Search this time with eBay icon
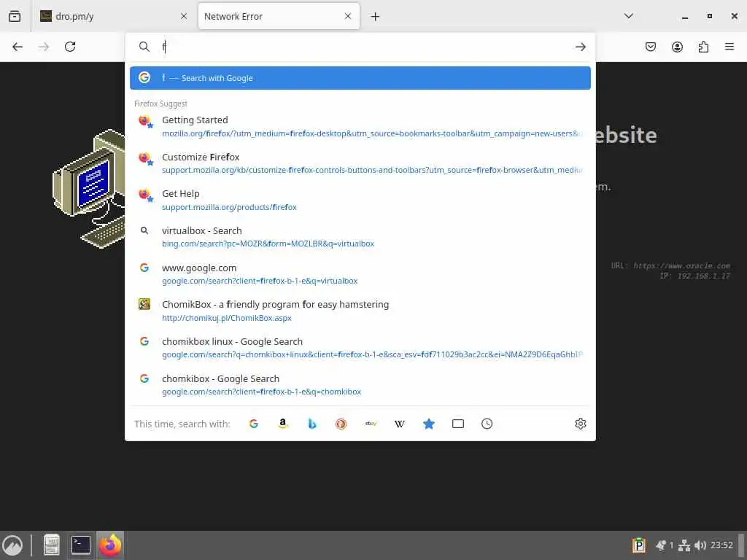 pos(371,424)
